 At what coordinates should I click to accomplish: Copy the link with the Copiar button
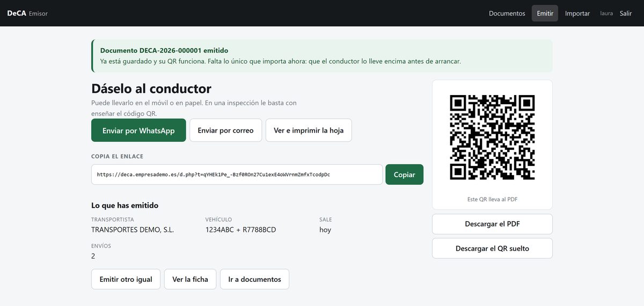(x=404, y=174)
